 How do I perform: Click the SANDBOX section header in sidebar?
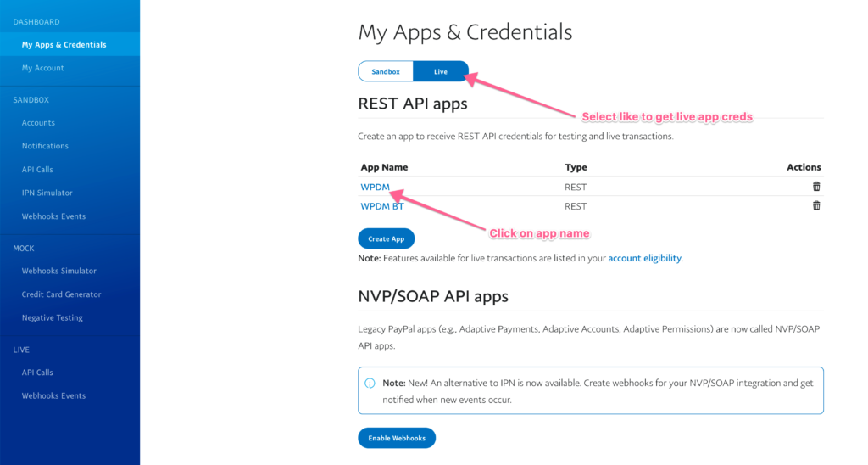(x=31, y=100)
